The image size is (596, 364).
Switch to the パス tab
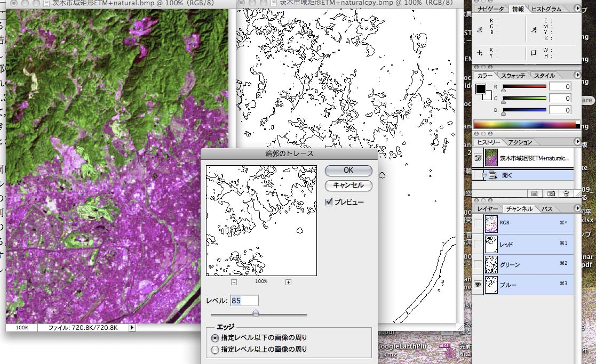547,209
